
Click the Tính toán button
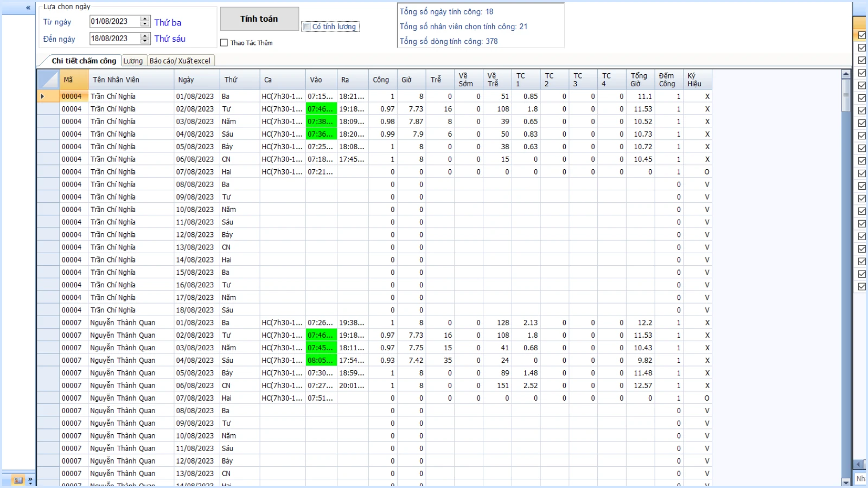pos(259,19)
